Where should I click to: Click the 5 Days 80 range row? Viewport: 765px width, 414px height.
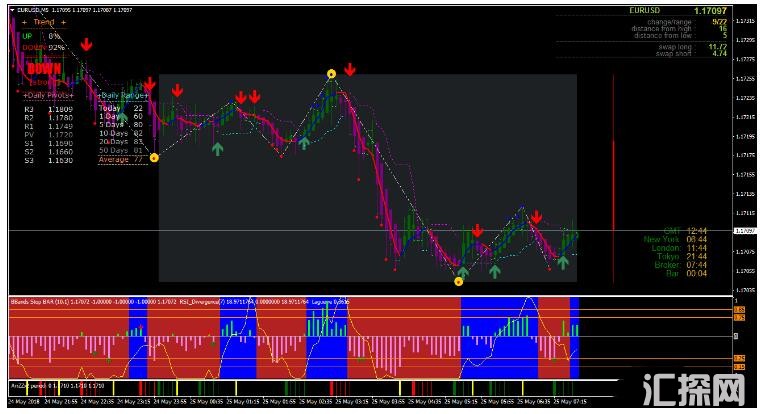coord(121,125)
